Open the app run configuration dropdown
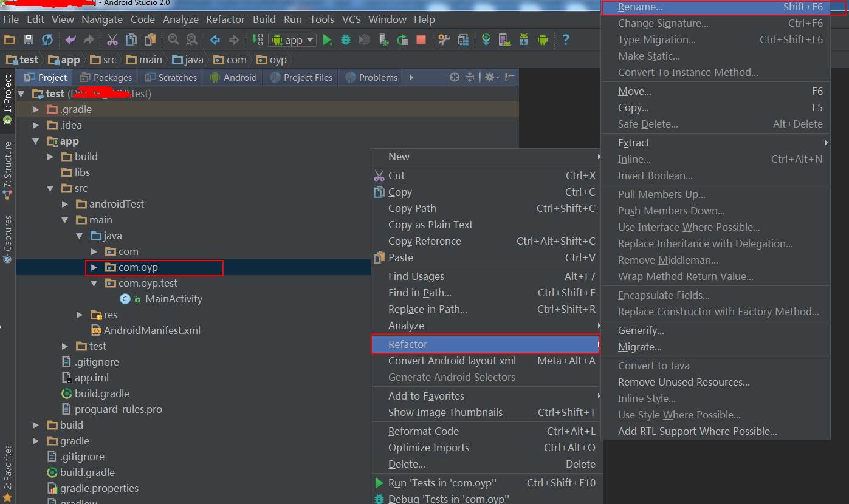 point(292,40)
